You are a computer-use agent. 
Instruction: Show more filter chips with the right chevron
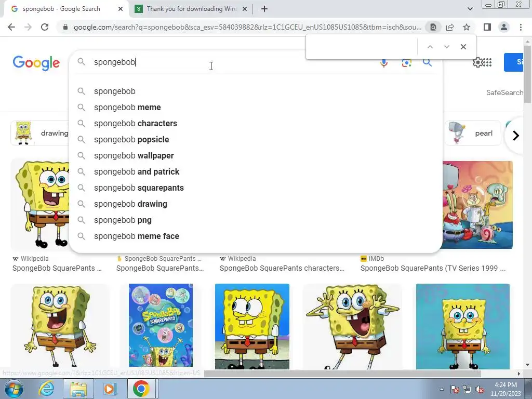(x=516, y=136)
